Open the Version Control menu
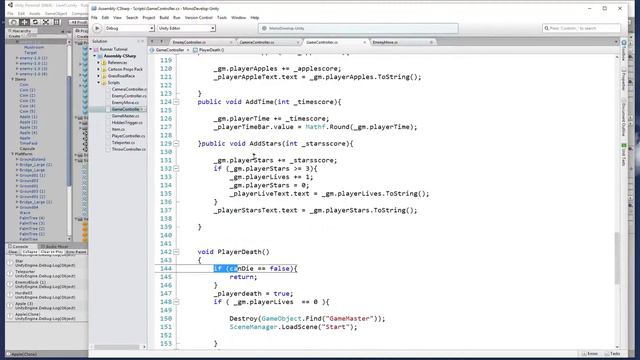Screen dimensions: 640x360 pyautogui.click(x=199, y=18)
